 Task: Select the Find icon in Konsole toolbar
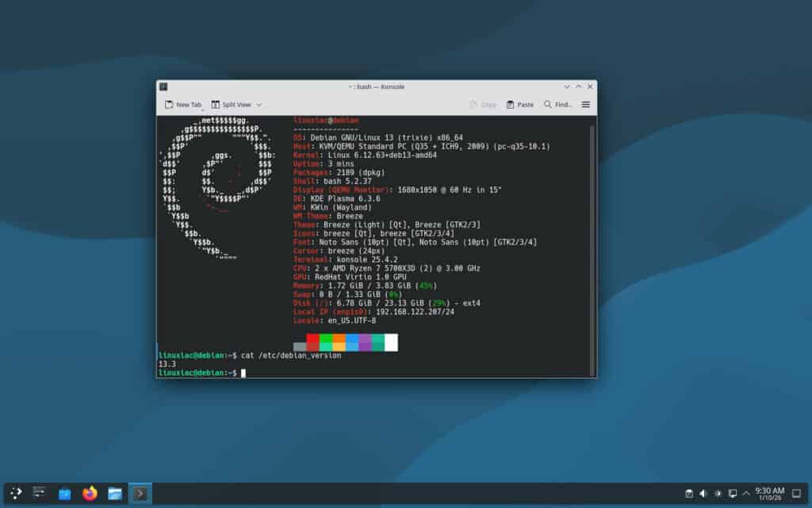tap(554, 104)
